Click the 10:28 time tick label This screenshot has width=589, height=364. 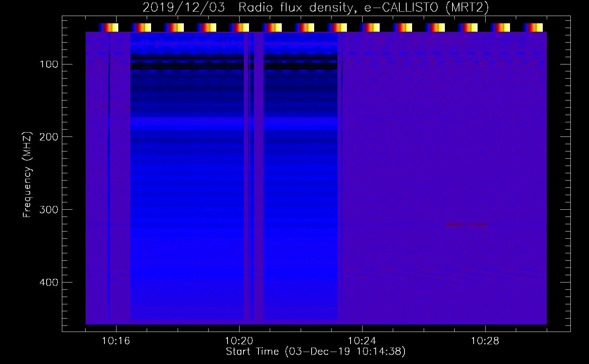(x=485, y=341)
